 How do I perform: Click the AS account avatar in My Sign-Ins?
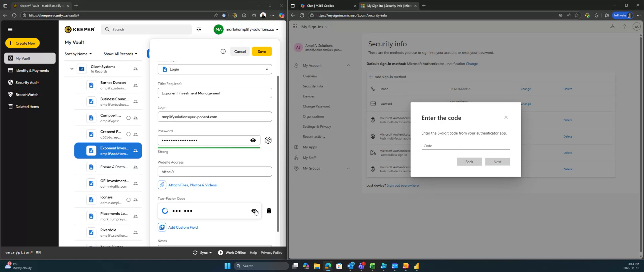pyautogui.click(x=636, y=27)
